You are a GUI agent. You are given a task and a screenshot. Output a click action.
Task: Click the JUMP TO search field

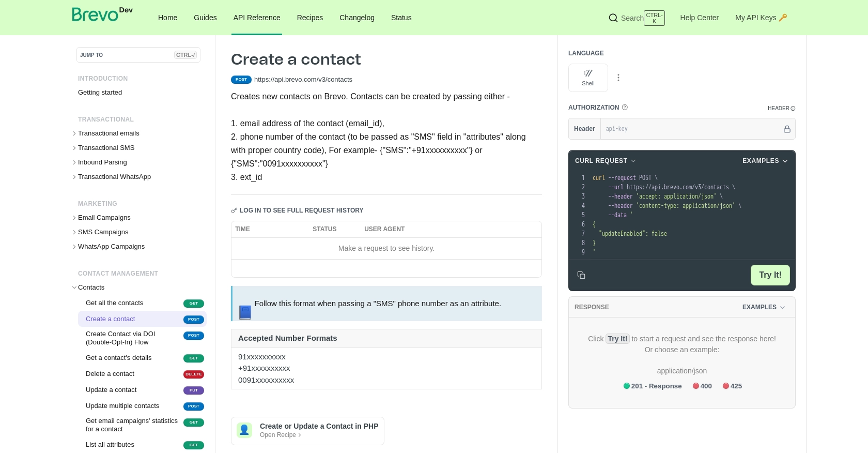tap(138, 55)
